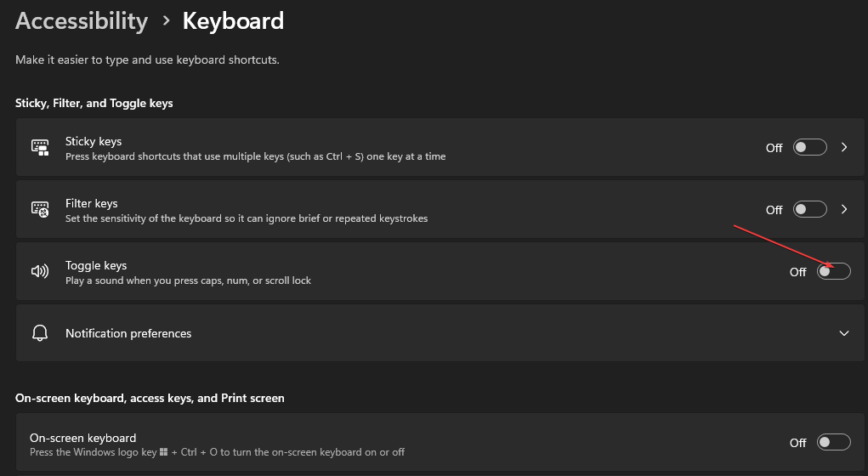Expand the Notification preferences dropdown arrow
The height and width of the screenshot is (476, 868).
pyautogui.click(x=844, y=333)
